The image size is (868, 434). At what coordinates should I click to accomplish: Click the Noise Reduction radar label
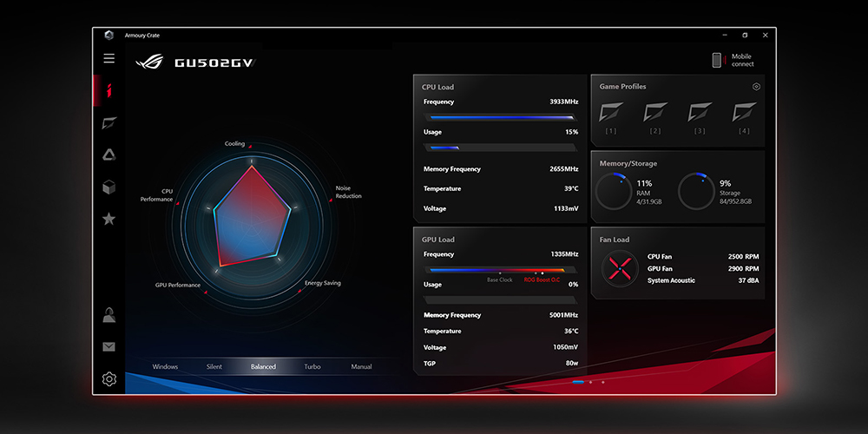[348, 192]
